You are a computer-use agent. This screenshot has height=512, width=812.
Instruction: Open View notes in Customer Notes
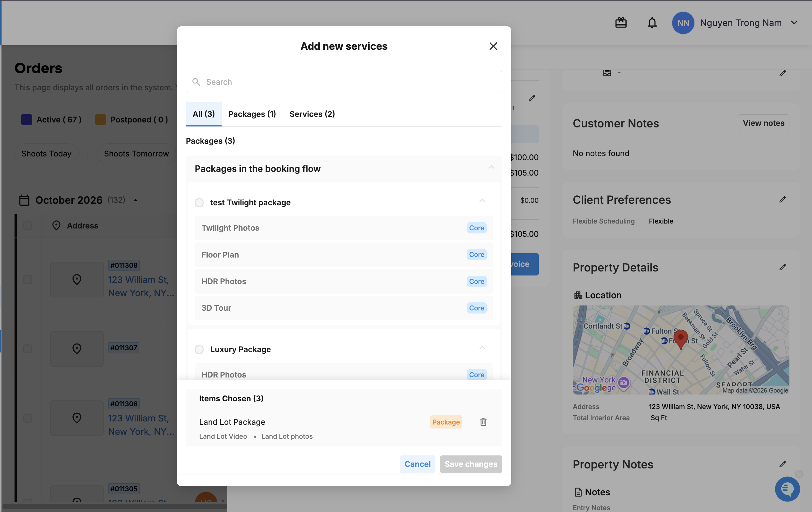pos(763,123)
